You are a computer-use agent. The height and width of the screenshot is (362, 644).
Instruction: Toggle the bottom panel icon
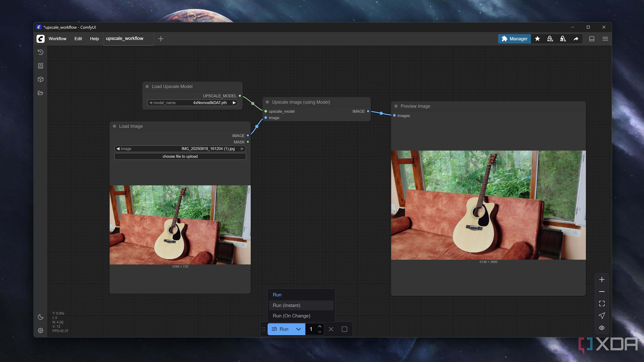tap(592, 39)
